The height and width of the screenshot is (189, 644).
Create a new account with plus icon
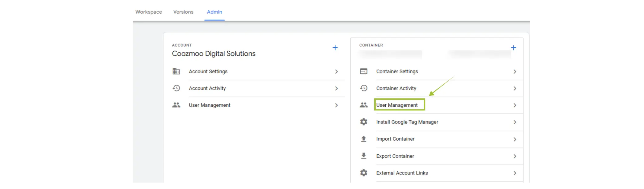[335, 48]
